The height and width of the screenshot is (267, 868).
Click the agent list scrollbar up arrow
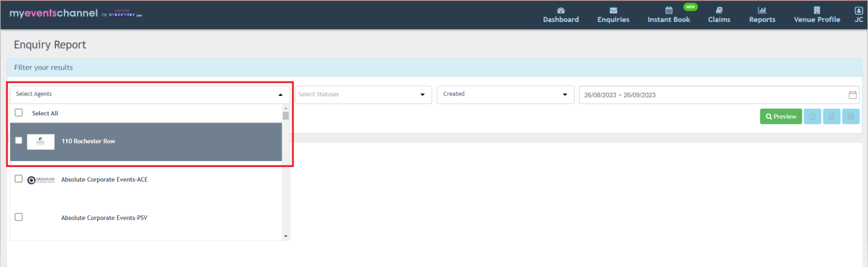tap(286, 108)
